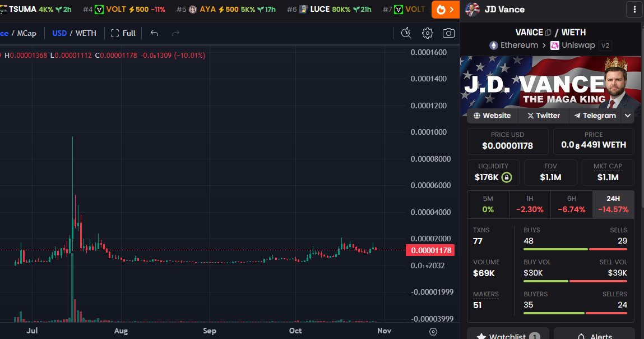The height and width of the screenshot is (339, 644).
Task: Toggle chart to Full screen
Action: click(123, 33)
